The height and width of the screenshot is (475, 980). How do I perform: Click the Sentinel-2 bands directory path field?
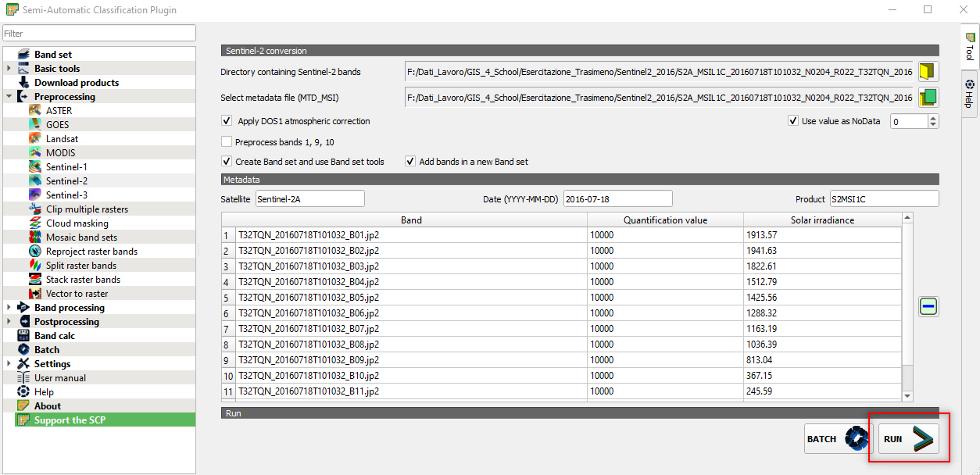(659, 72)
